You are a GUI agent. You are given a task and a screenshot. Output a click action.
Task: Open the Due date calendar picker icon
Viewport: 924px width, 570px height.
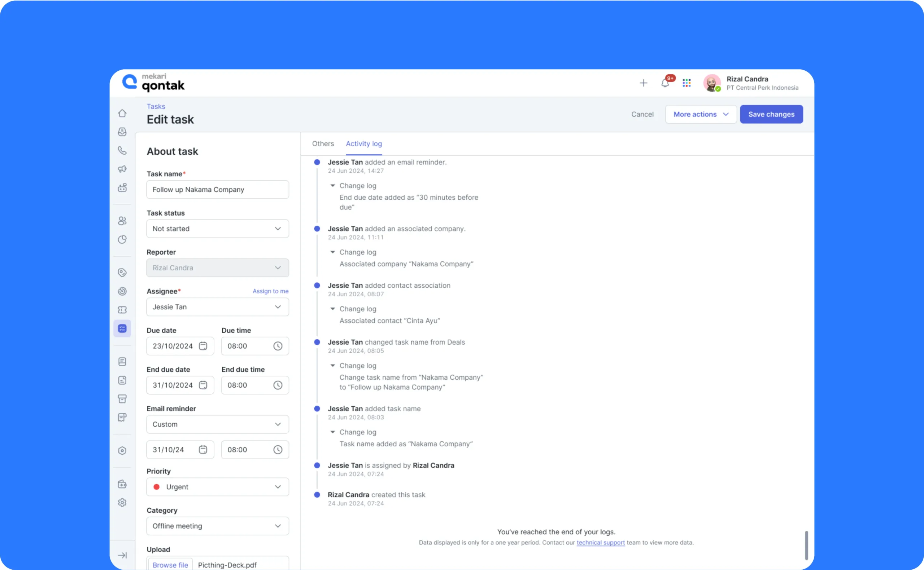coord(203,346)
